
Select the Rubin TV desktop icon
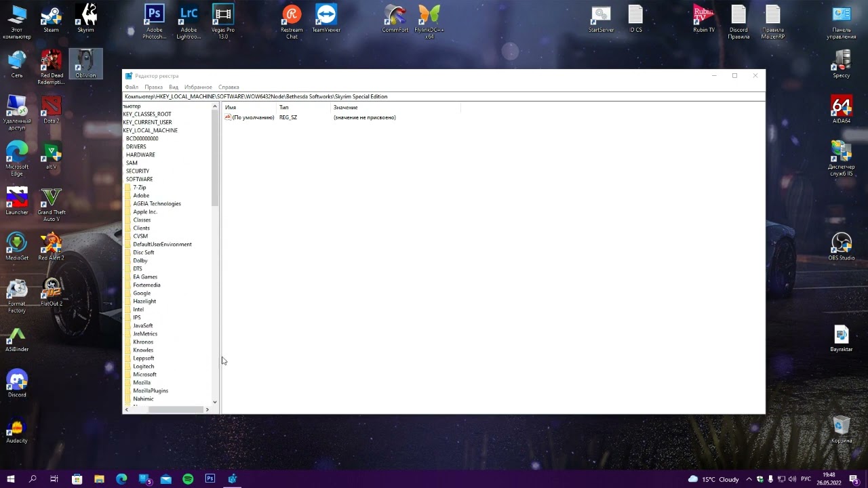[x=704, y=20]
